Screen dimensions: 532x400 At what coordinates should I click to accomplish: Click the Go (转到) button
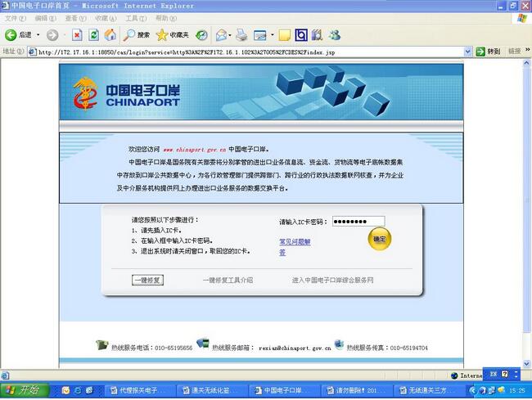point(488,52)
